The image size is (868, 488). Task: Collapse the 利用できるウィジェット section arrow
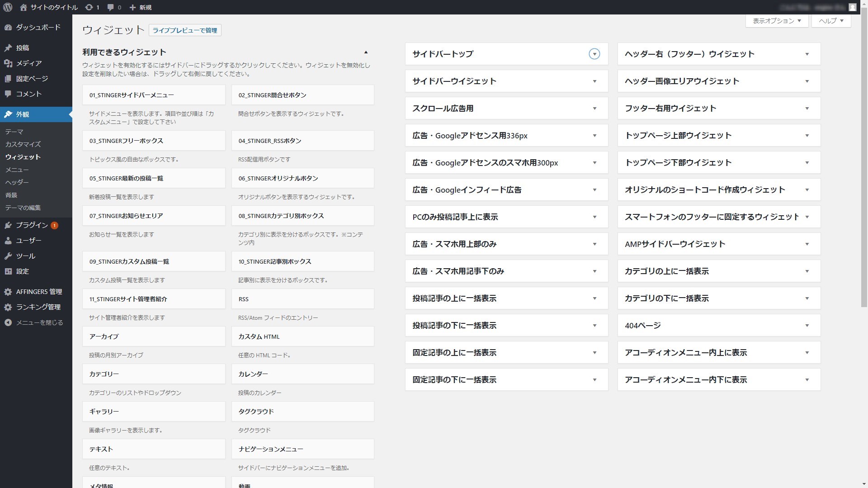click(x=366, y=52)
